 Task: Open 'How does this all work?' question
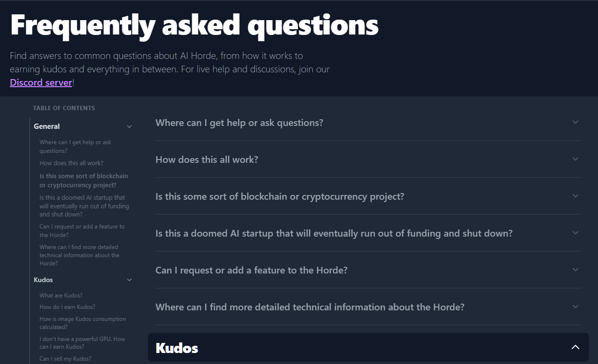click(207, 159)
